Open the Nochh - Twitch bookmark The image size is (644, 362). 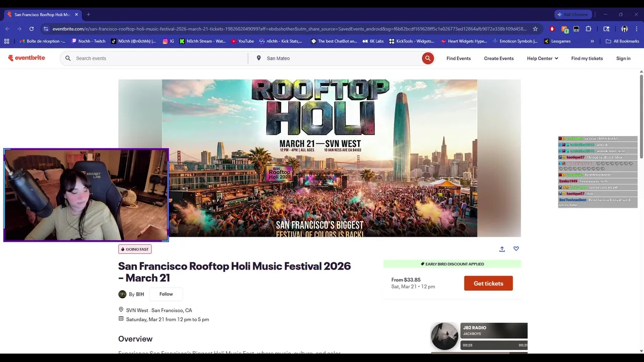coord(89,41)
